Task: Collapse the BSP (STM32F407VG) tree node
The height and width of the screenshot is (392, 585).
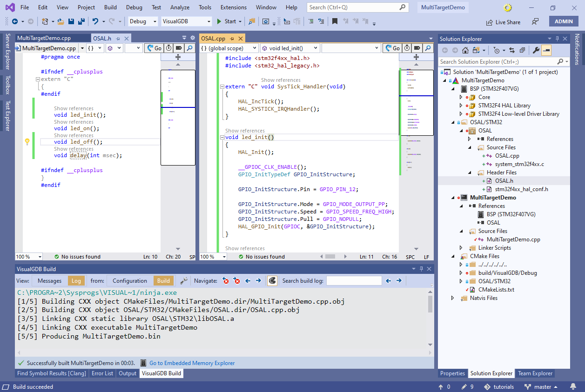Action: (x=453, y=89)
